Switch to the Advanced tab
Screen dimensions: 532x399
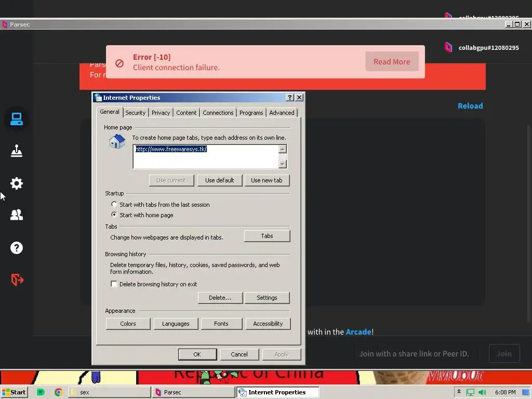[282, 113]
